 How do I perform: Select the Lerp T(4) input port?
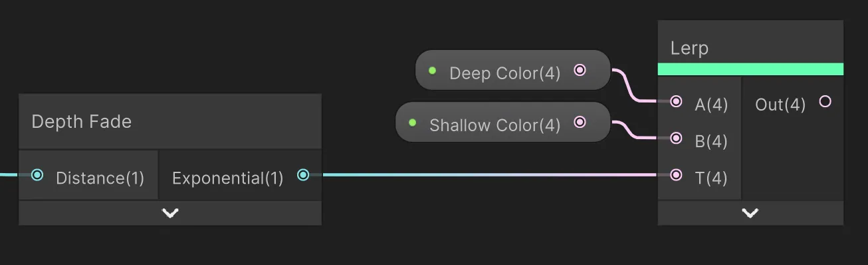(676, 175)
